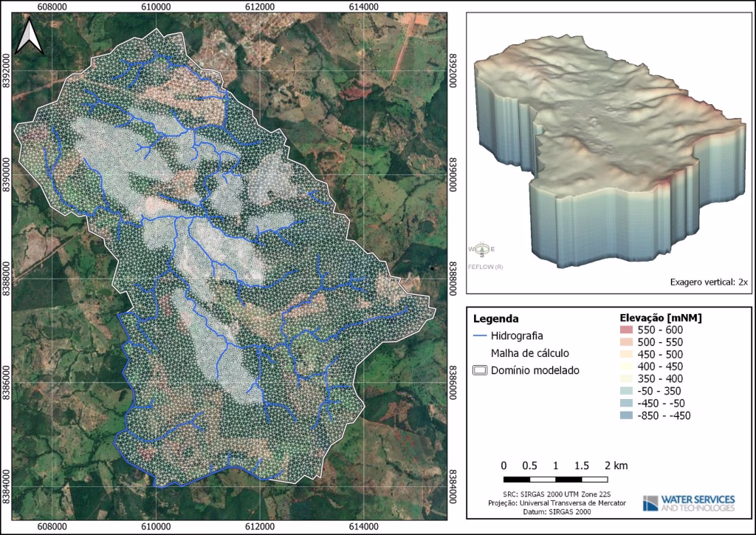Click the 550 - 600 elevation color swatch
Screen dimensions: 756x535
pyautogui.click(x=625, y=330)
